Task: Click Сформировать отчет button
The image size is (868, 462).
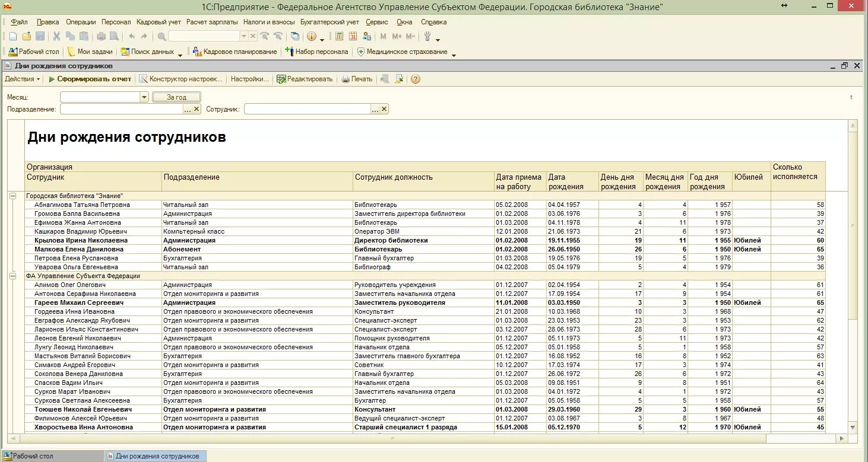Action: (x=90, y=79)
